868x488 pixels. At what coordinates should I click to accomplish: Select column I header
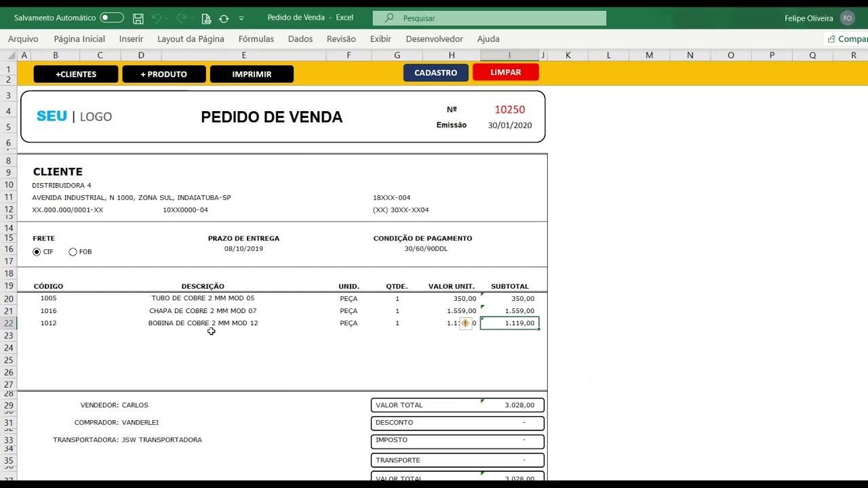pos(509,56)
